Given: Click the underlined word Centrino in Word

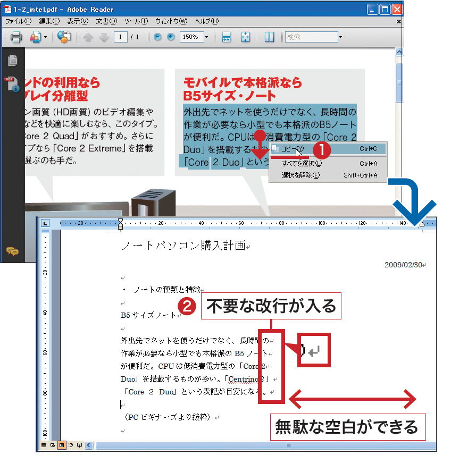Looking at the screenshot, I should (245, 379).
